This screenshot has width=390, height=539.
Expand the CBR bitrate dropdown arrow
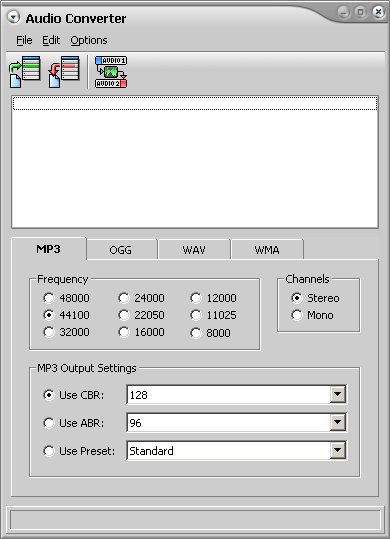point(338,394)
